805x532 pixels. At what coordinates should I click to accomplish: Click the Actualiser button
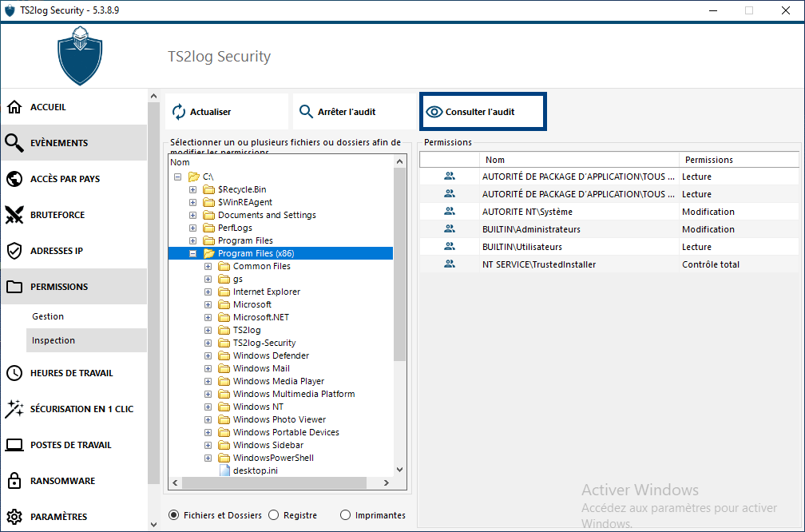pyautogui.click(x=227, y=112)
